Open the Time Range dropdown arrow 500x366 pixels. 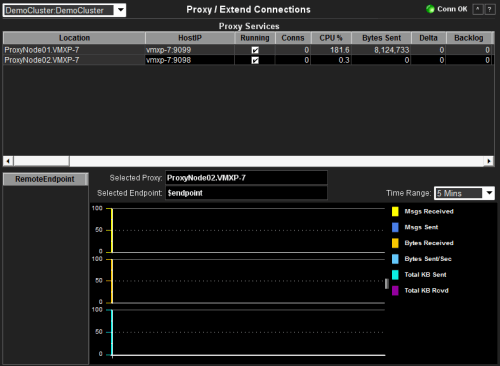coord(489,193)
